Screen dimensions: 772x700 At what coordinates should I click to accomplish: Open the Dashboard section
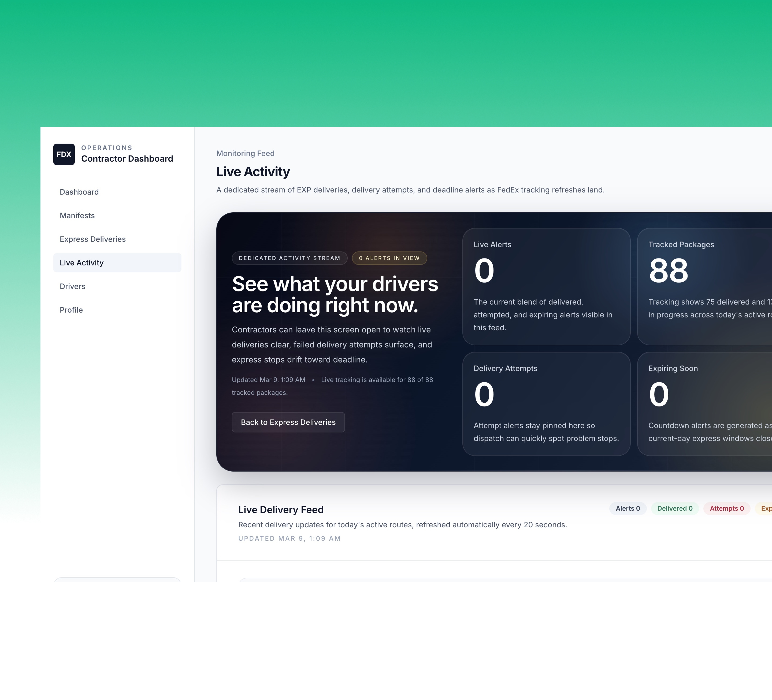pos(79,192)
